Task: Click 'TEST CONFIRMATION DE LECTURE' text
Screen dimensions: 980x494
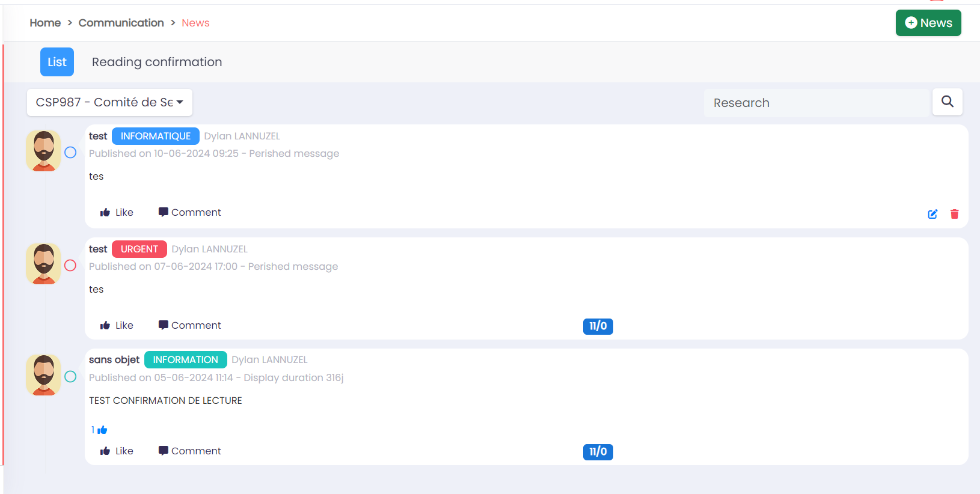Action: coord(165,401)
